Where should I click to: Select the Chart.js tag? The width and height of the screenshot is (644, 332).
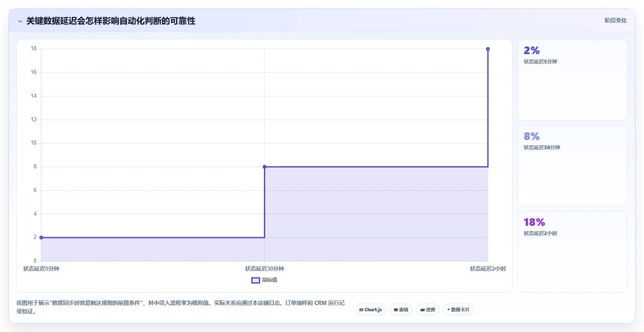pyautogui.click(x=370, y=310)
